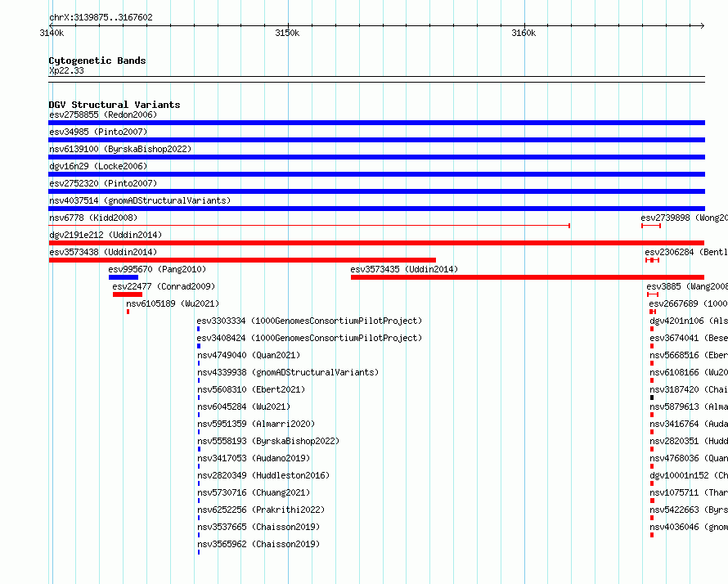The image size is (728, 584).
Task: Open esv995670 (Pang2010) label
Action: (157, 269)
